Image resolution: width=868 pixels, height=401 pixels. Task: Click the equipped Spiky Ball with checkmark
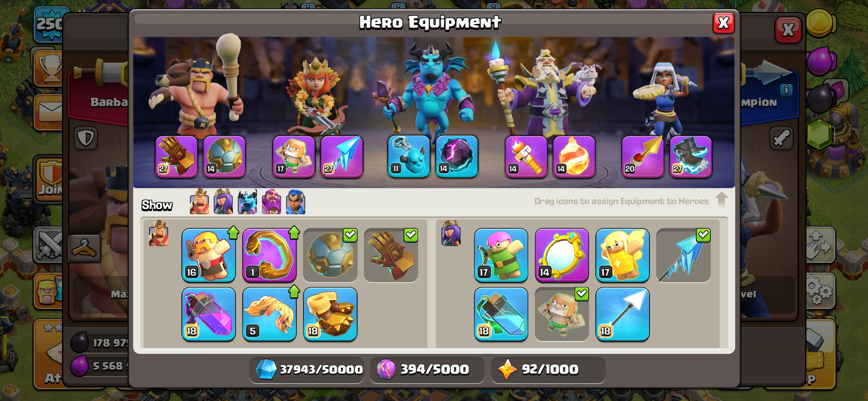(330, 255)
